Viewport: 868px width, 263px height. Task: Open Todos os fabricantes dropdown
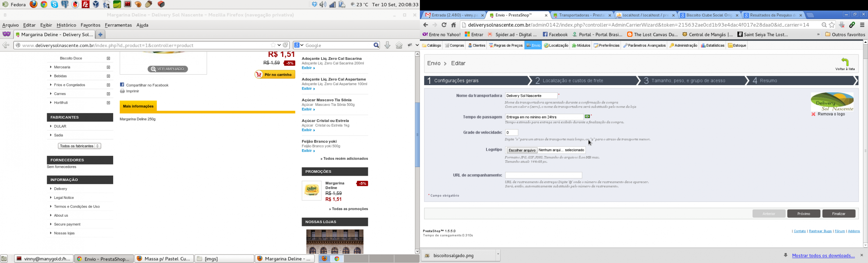coord(80,146)
